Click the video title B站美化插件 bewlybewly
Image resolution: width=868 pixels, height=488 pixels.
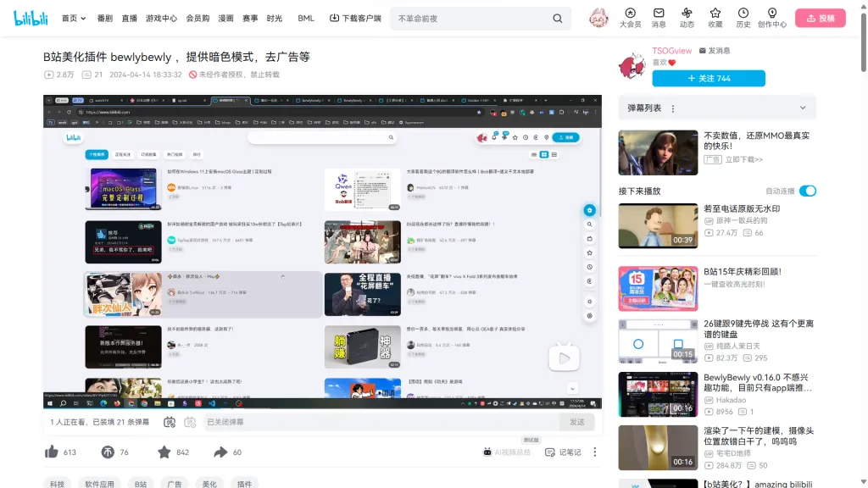(176, 57)
